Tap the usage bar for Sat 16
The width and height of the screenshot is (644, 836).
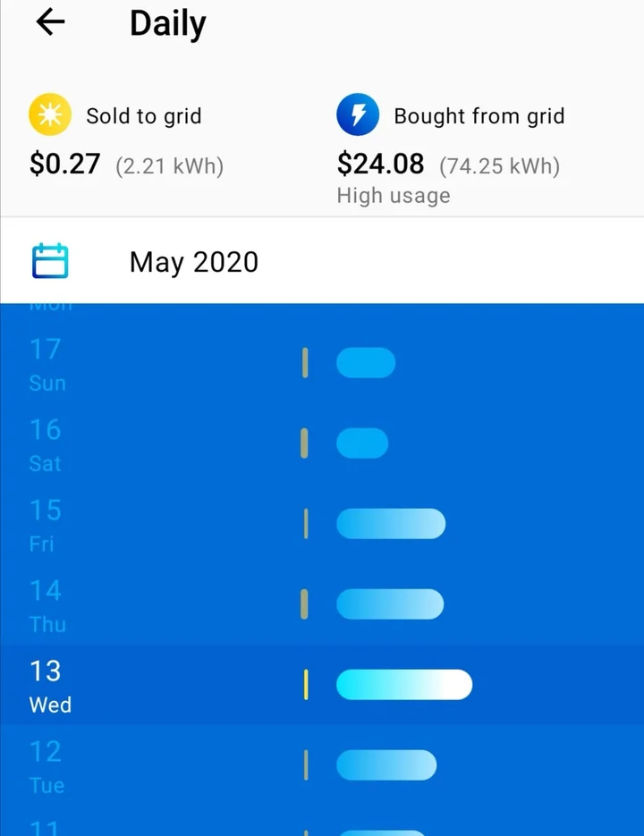[362, 443]
